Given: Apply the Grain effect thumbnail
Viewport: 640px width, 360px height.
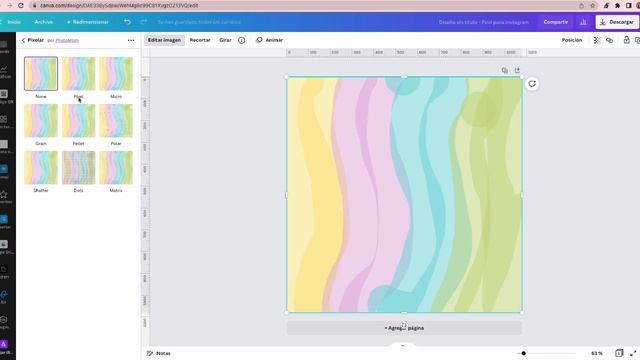Looking at the screenshot, I should (x=41, y=120).
